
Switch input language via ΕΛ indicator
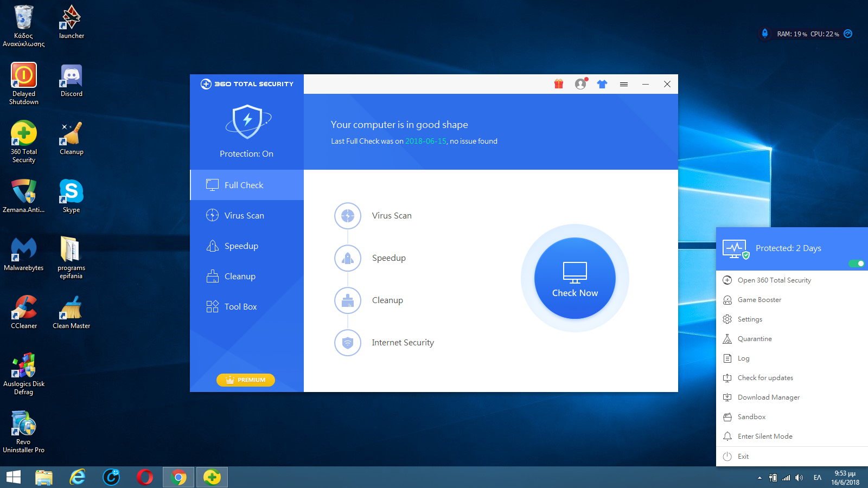click(x=818, y=478)
